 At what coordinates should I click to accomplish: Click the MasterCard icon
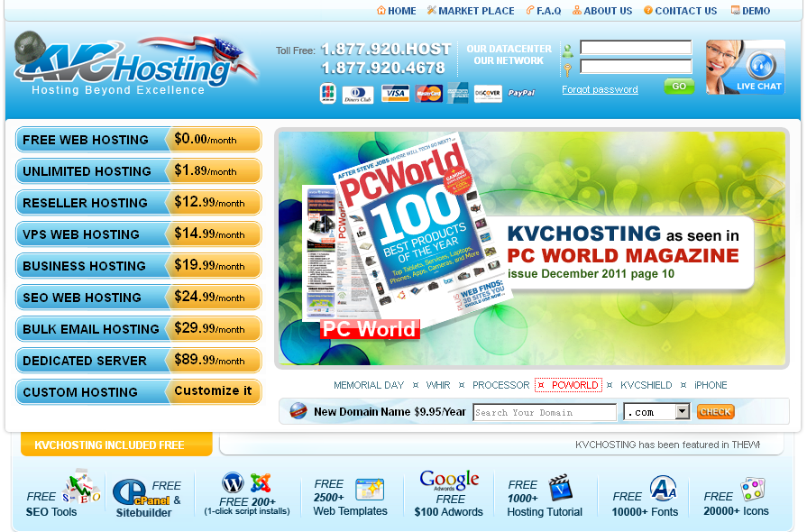(x=428, y=93)
